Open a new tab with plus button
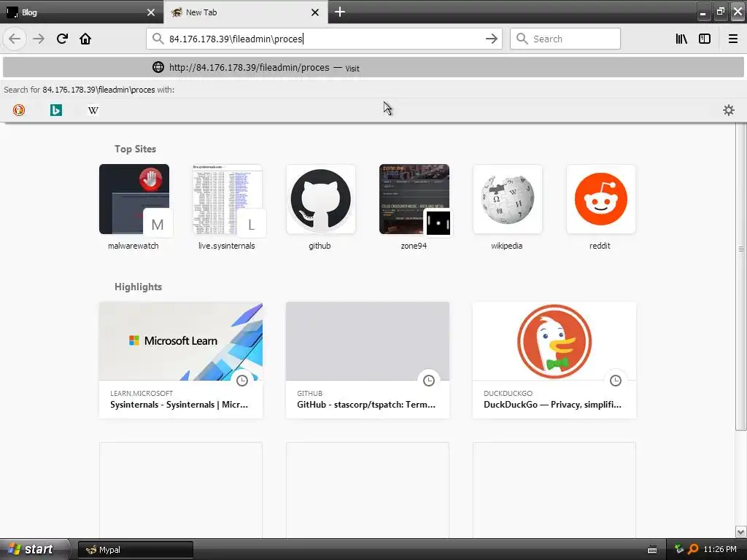 coord(340,12)
